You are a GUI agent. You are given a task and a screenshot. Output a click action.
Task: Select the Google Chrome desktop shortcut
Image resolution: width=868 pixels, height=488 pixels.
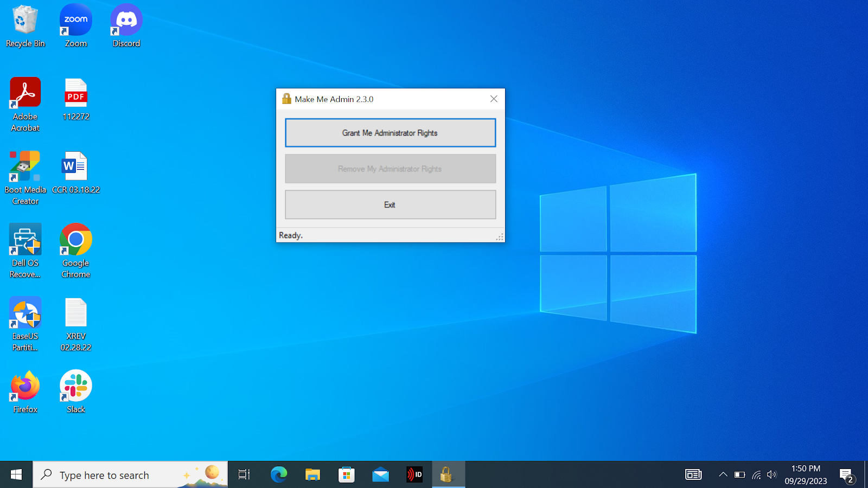pos(76,251)
